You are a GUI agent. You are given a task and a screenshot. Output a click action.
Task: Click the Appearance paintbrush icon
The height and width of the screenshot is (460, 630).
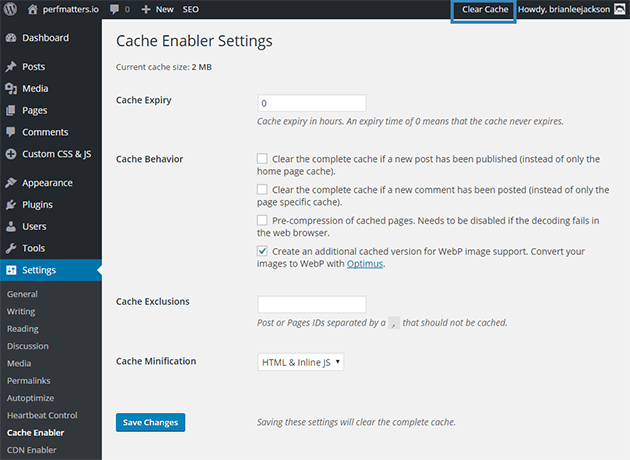coord(11,183)
